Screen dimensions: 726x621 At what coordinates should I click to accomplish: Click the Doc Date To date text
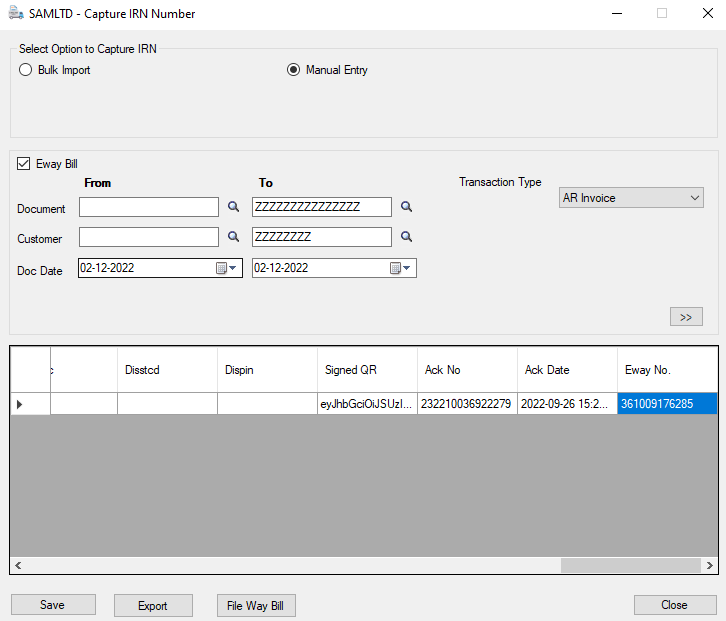[281, 268]
